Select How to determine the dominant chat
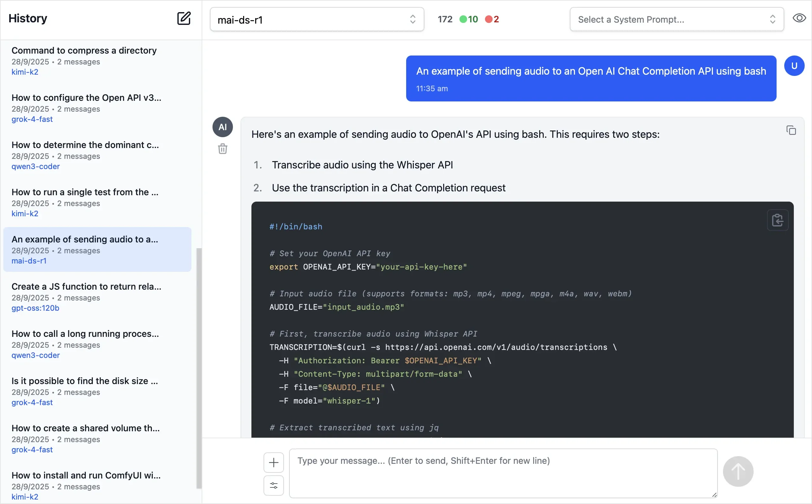 [x=85, y=145]
